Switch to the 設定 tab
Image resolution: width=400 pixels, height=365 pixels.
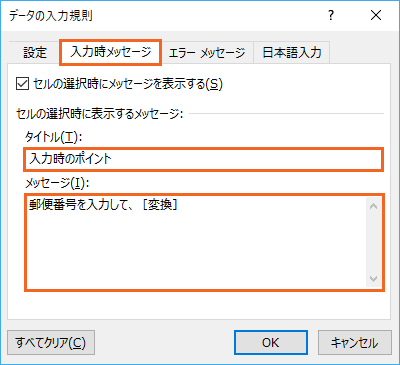[x=35, y=53]
